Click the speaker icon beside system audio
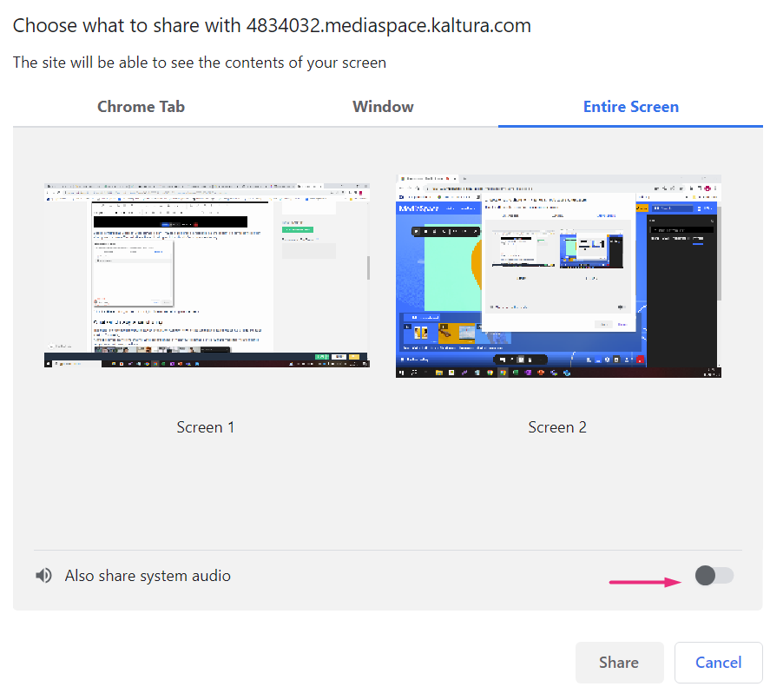 (x=43, y=576)
